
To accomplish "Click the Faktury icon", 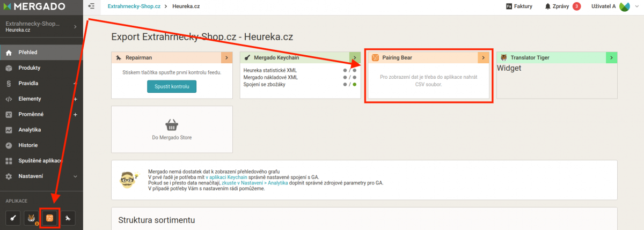I will coord(509,6).
